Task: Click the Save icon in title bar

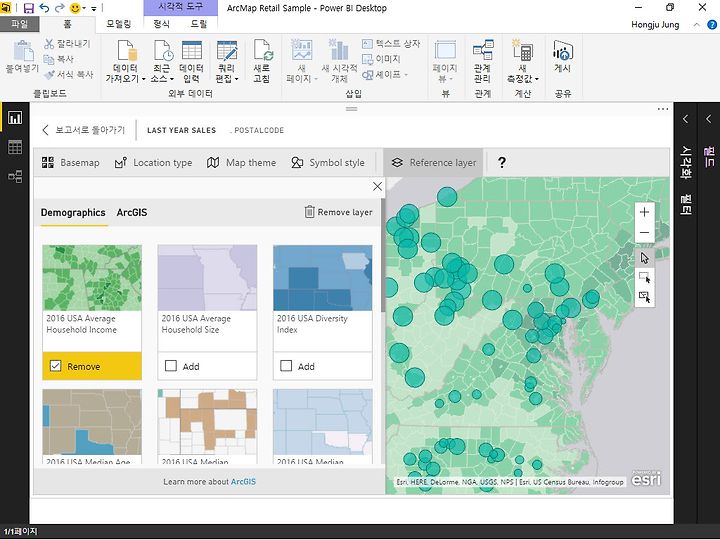Action: pos(28,8)
